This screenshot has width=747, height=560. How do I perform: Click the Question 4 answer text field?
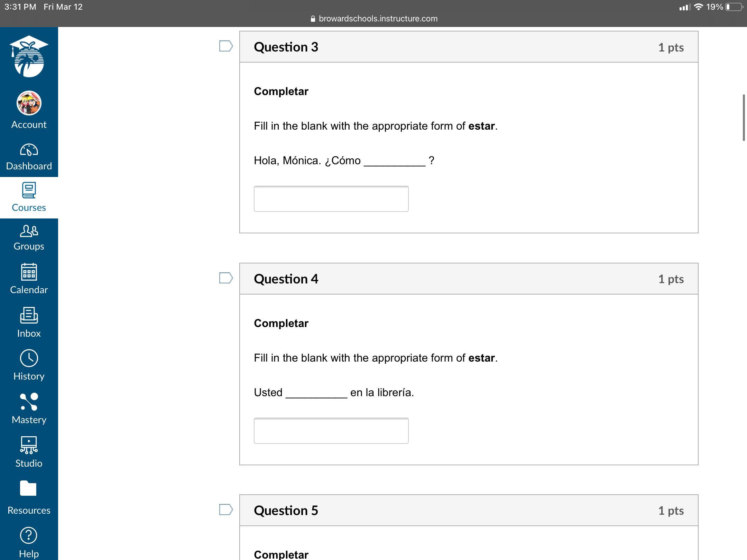(331, 431)
